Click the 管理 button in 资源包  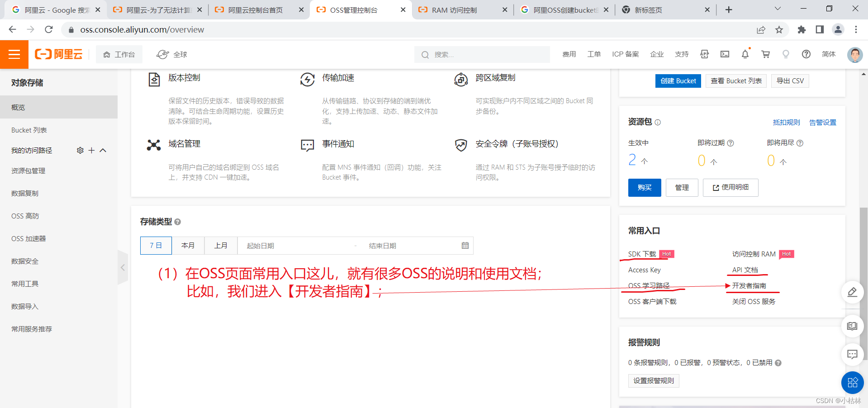coord(682,187)
